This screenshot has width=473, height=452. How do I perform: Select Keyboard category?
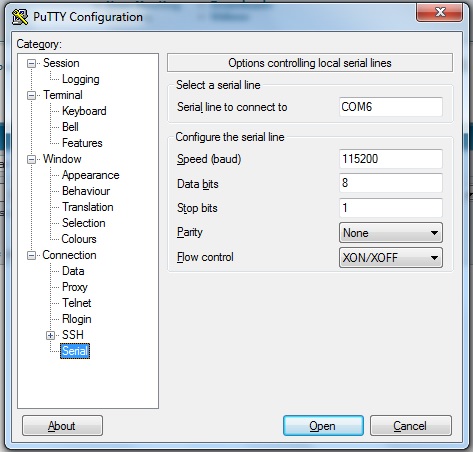[x=84, y=111]
